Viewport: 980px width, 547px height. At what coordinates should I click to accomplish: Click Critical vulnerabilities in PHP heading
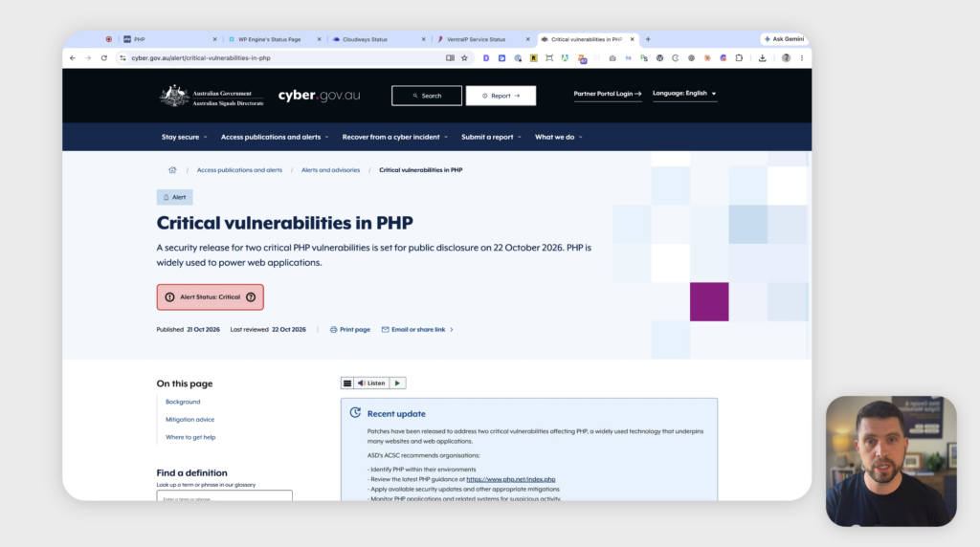point(284,223)
